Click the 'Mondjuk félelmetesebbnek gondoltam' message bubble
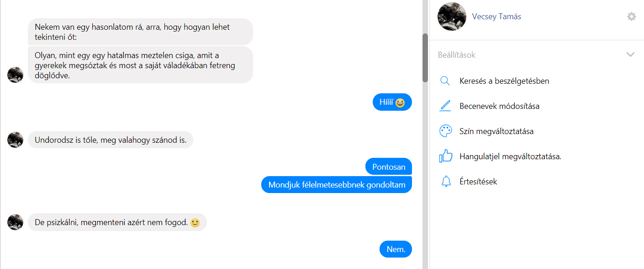 pos(337,185)
